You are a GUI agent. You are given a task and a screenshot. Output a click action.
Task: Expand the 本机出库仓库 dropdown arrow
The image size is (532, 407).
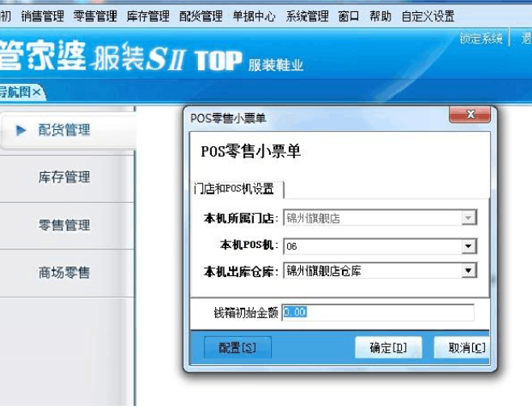pyautogui.click(x=469, y=271)
